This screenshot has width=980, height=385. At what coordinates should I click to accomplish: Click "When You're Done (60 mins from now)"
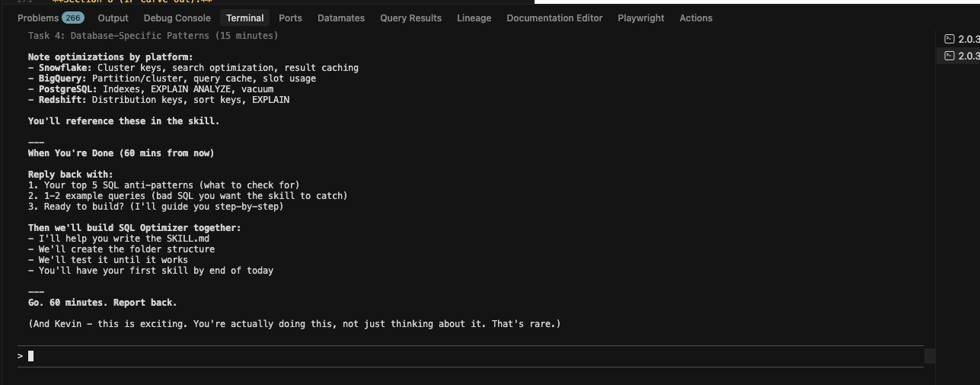pos(121,153)
